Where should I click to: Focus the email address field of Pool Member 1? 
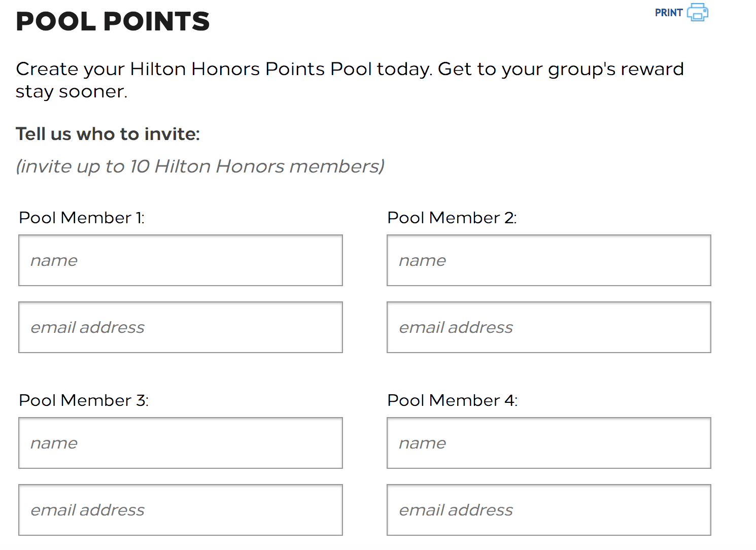click(180, 327)
